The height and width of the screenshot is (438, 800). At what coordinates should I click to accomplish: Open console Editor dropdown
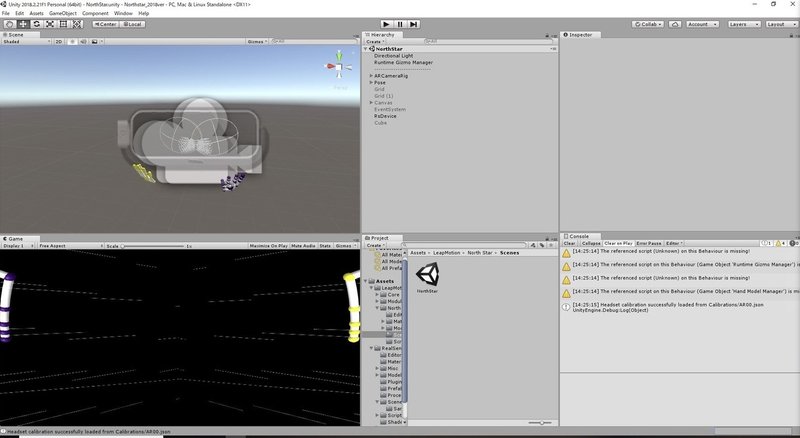pos(674,244)
